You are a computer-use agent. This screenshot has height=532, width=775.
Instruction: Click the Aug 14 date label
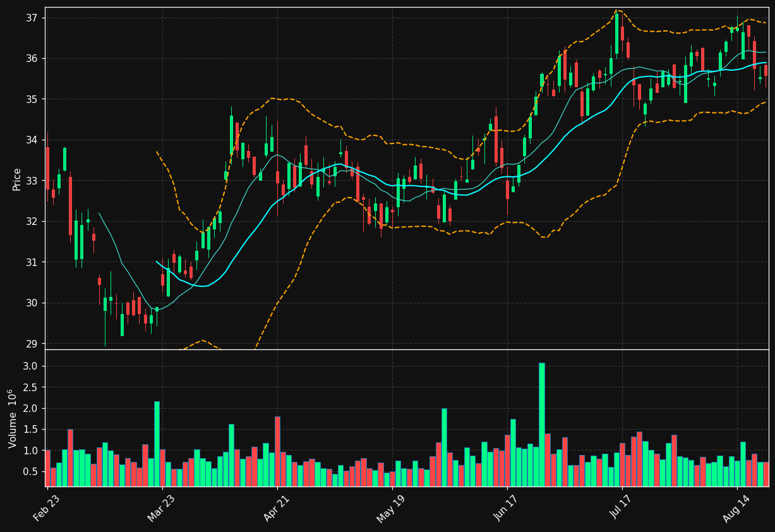click(735, 508)
